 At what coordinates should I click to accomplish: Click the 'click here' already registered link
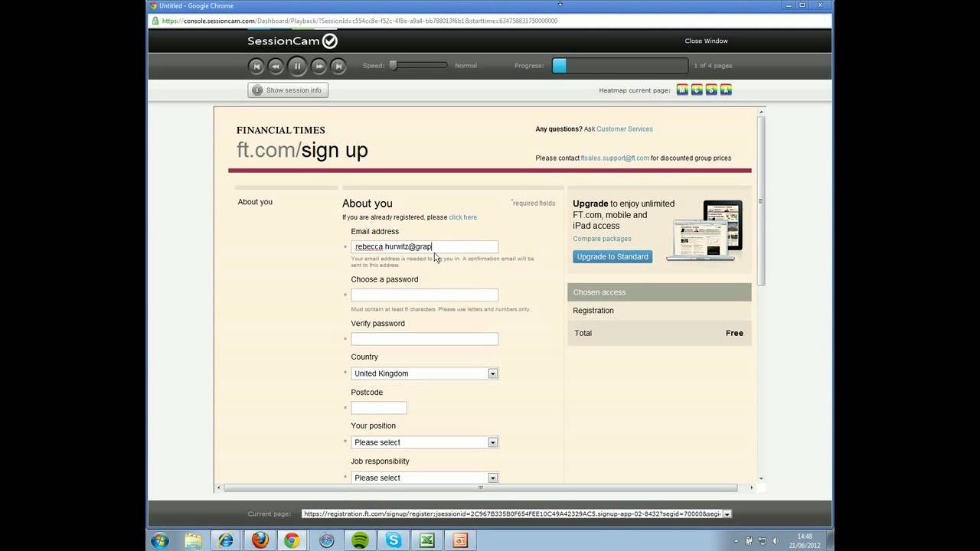pyautogui.click(x=462, y=217)
